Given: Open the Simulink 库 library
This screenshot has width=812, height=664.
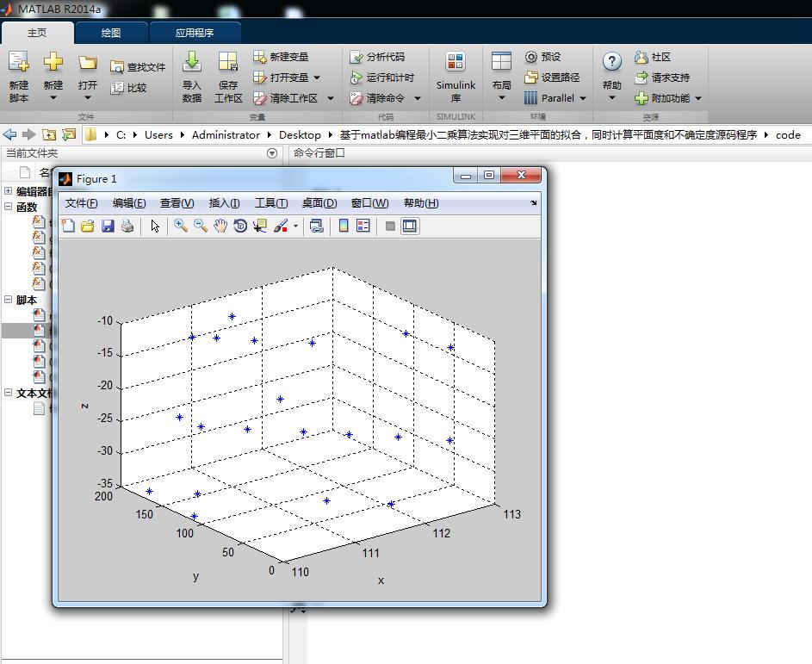Looking at the screenshot, I should click(456, 76).
